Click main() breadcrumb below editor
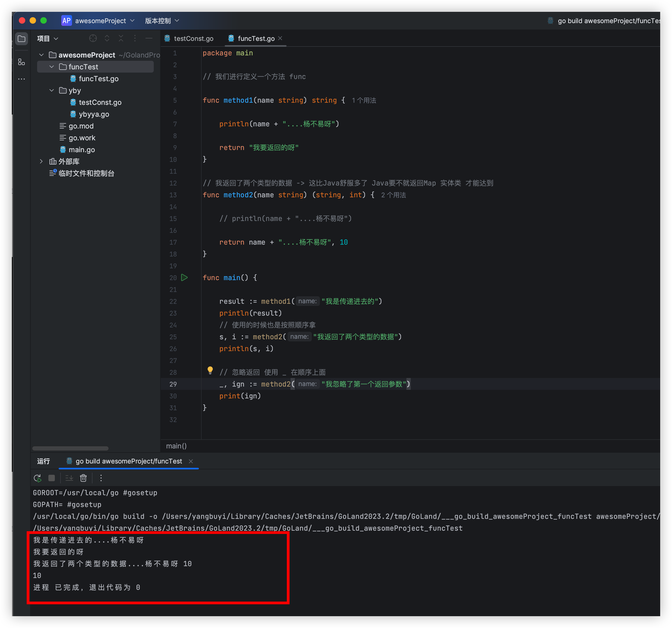Screen dimensions: 672x628 (176, 446)
